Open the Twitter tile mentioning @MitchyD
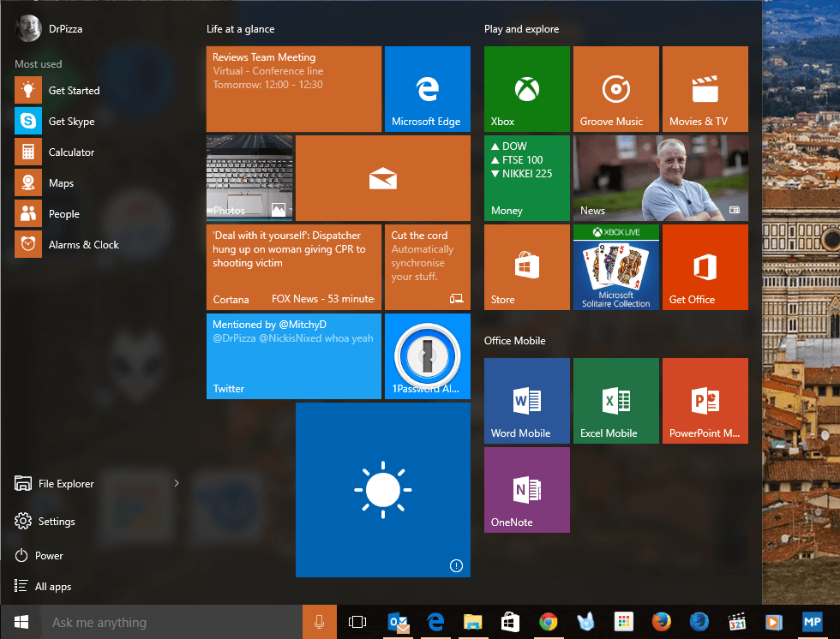 pyautogui.click(x=293, y=355)
